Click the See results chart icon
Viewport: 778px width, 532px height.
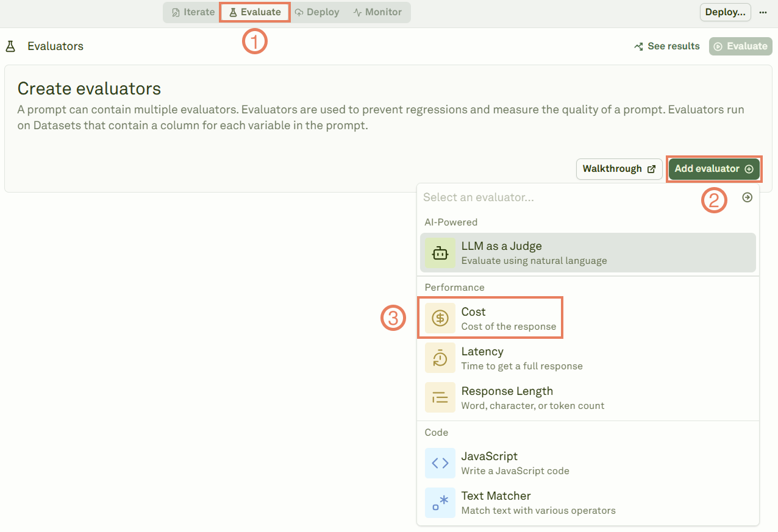click(x=638, y=46)
